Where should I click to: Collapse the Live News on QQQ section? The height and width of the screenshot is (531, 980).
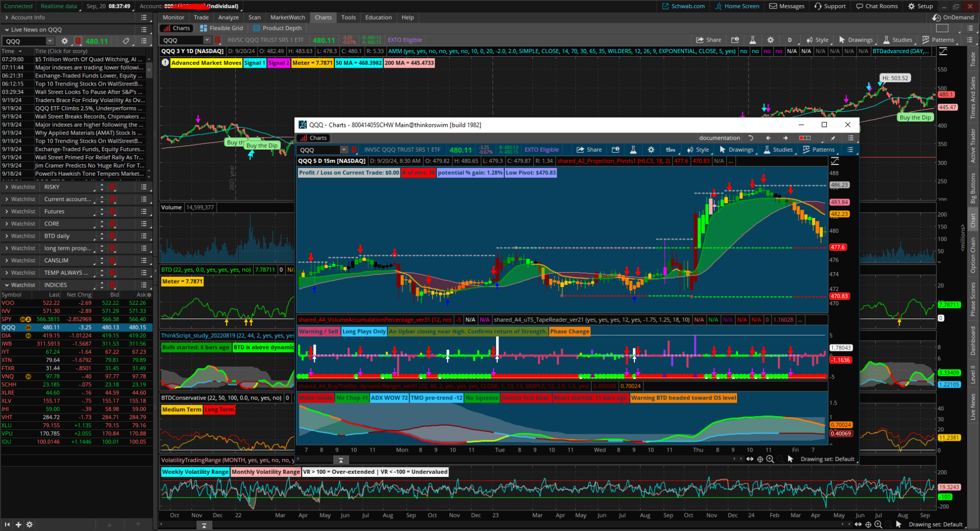pyautogui.click(x=6, y=30)
